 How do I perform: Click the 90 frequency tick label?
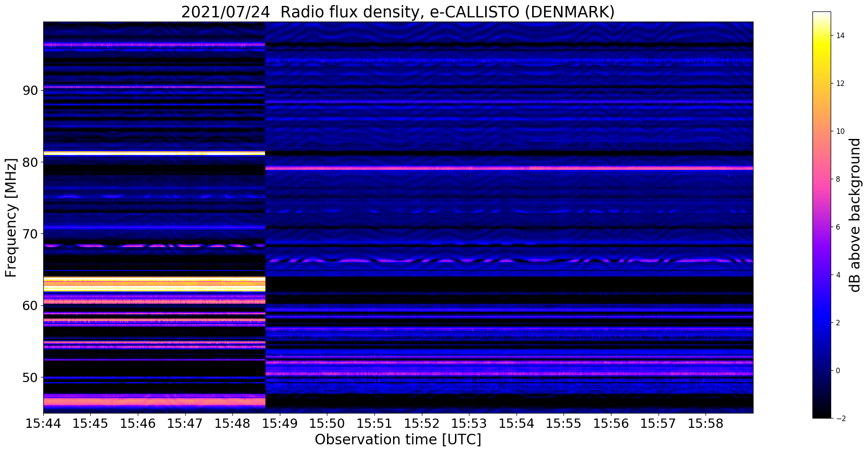pyautogui.click(x=31, y=91)
